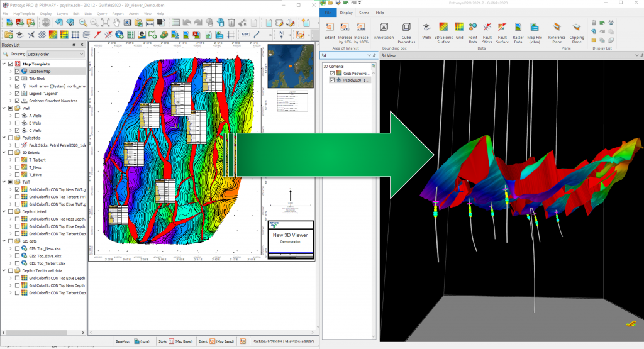Uncheck Location Map layer checkbox

[x=17, y=71]
